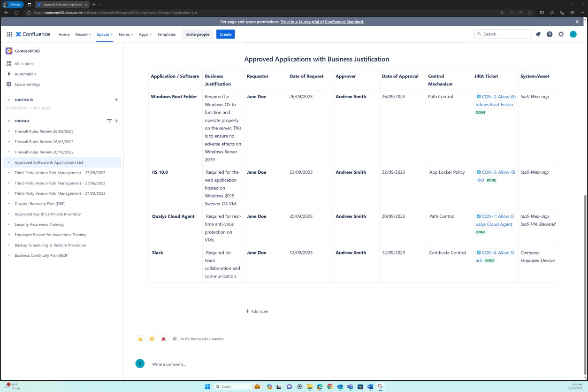Open Confluence notifications bell
Image resolution: width=588 pixels, height=392 pixels.
[538, 34]
